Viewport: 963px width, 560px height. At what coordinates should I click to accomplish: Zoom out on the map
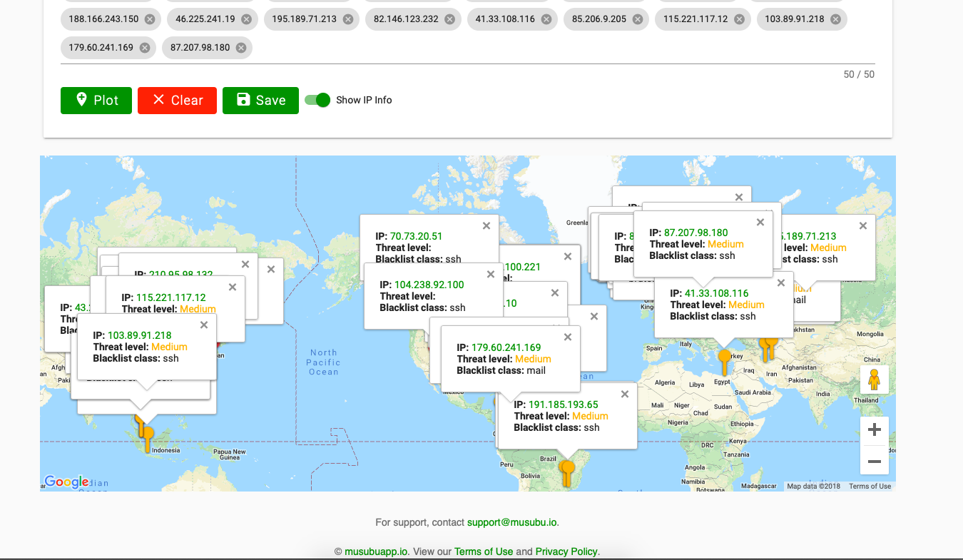(875, 462)
